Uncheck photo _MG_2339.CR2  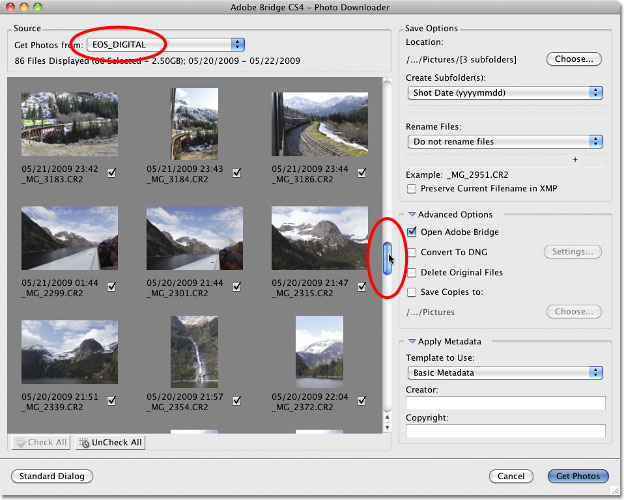tap(112, 400)
